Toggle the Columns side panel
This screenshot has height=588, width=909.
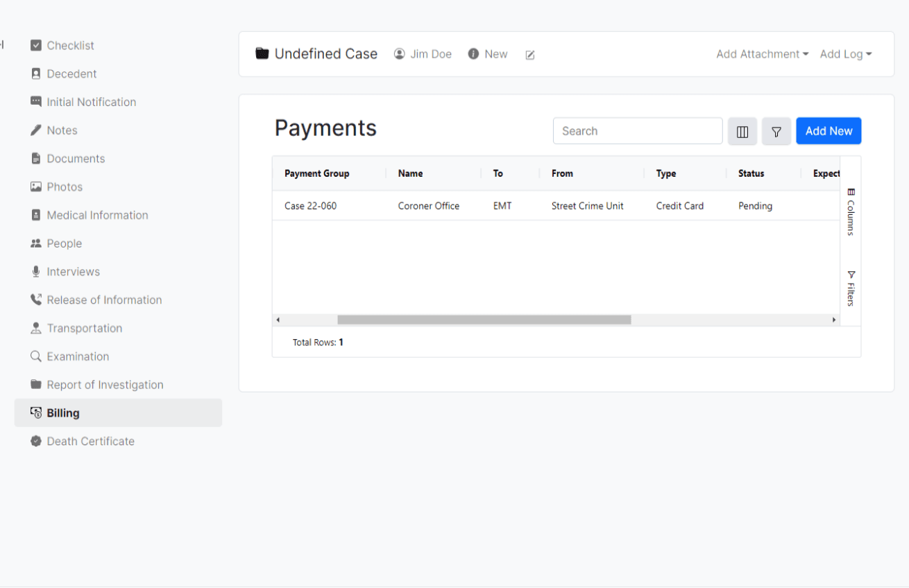coord(851,212)
